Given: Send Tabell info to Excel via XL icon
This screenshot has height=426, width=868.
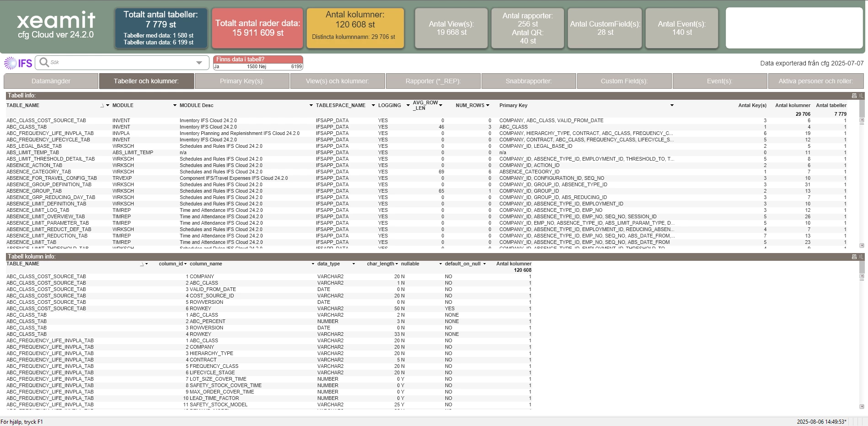Looking at the screenshot, I should click(861, 96).
